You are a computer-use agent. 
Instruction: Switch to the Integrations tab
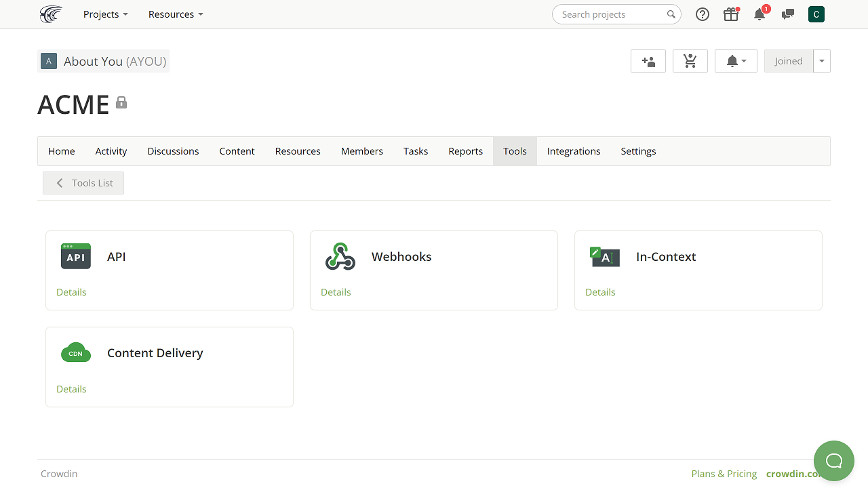click(574, 151)
